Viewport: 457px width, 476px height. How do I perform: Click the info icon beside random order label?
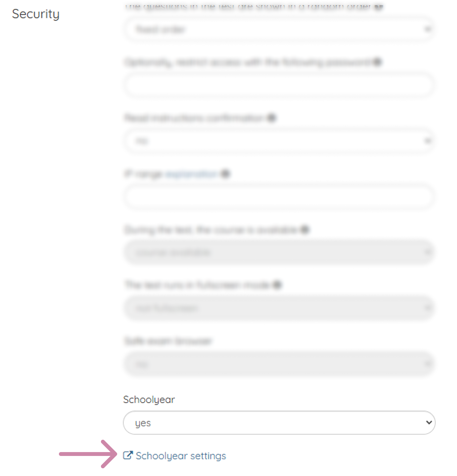pyautogui.click(x=378, y=7)
